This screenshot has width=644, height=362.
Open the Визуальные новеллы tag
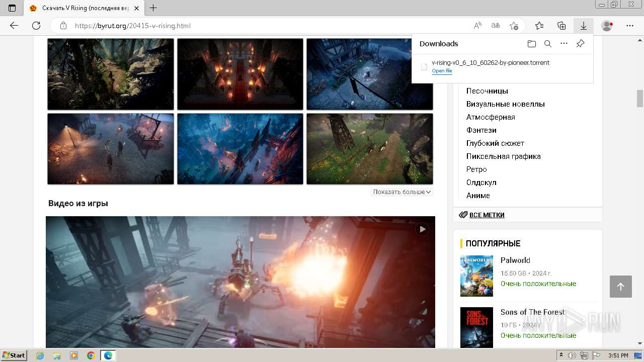[x=506, y=104]
